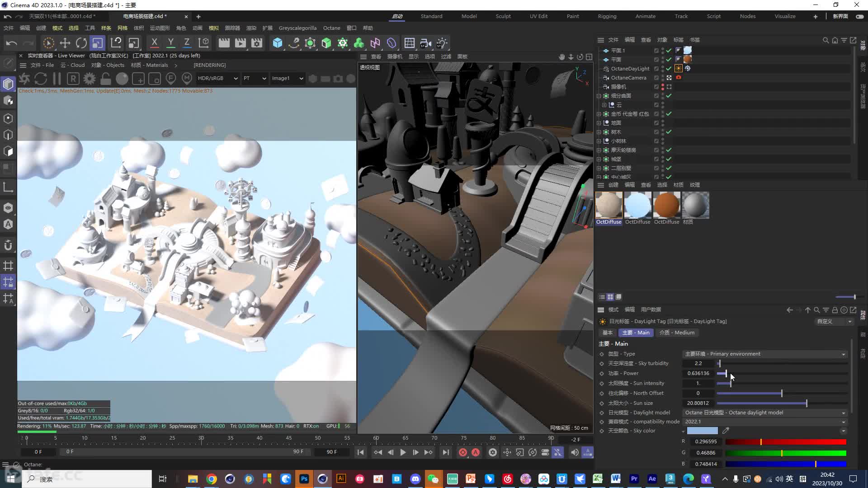868x488 pixels.
Task: Select the OctaneCamera object
Action: coord(628,78)
